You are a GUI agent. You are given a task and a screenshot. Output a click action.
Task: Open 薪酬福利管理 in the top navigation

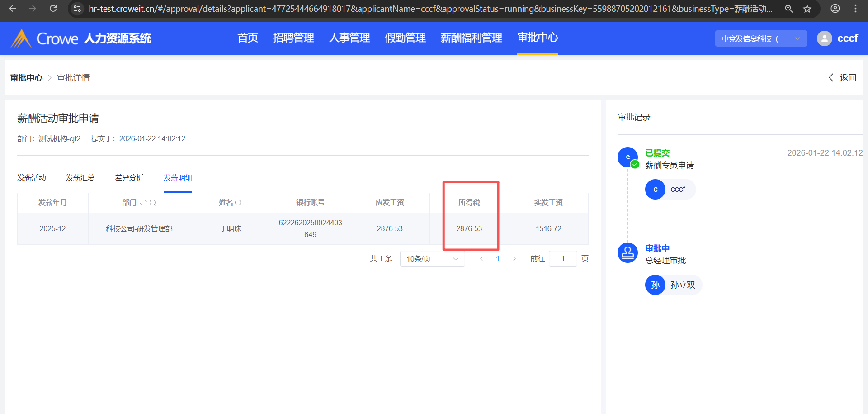click(471, 38)
